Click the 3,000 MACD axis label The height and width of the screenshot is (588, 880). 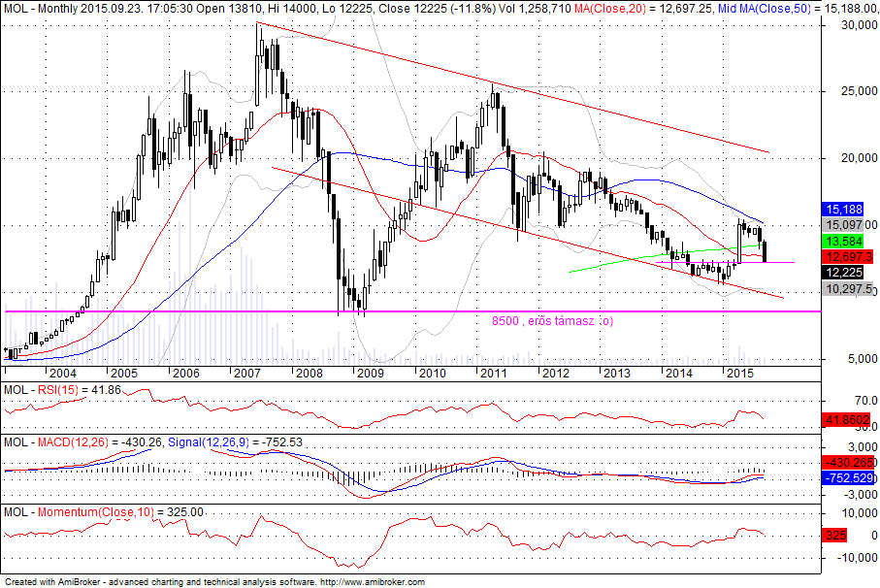(x=862, y=447)
